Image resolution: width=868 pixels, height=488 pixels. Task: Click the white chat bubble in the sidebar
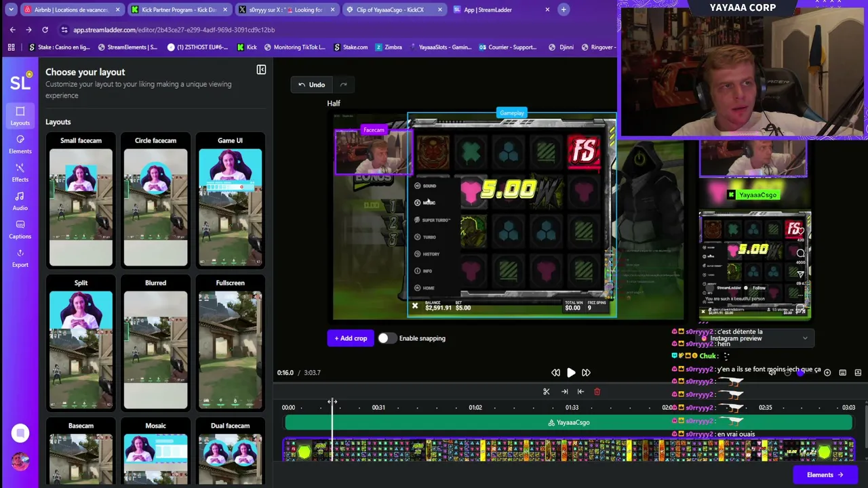(20, 433)
